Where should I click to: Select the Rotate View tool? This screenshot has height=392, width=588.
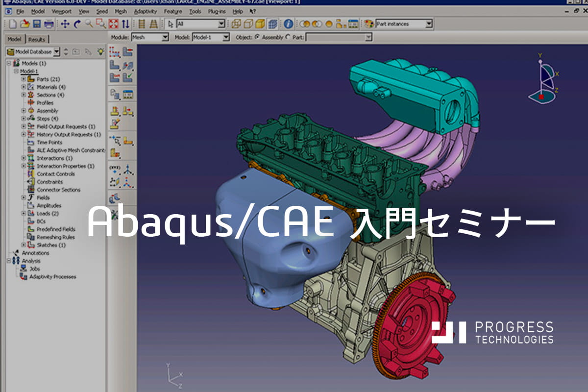click(77, 24)
